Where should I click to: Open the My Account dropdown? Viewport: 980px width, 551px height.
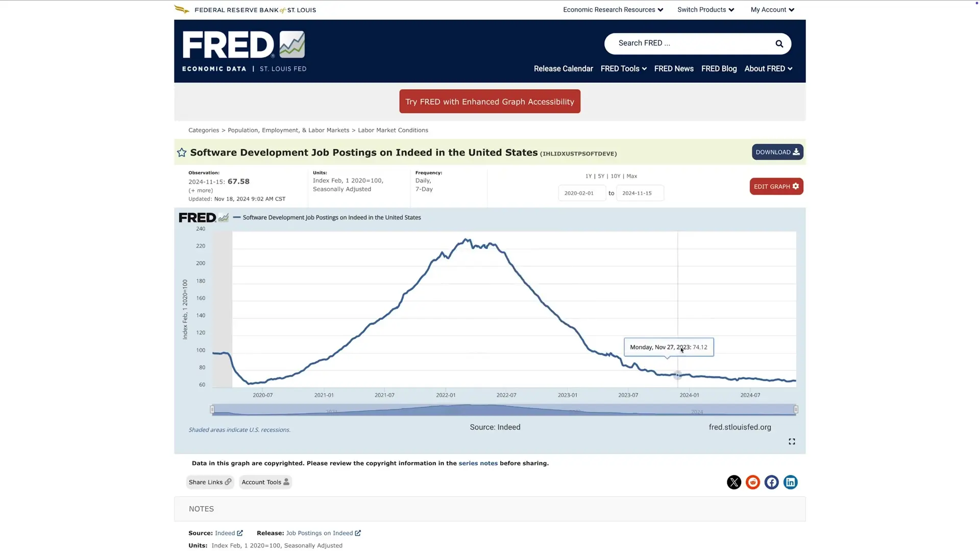point(772,10)
